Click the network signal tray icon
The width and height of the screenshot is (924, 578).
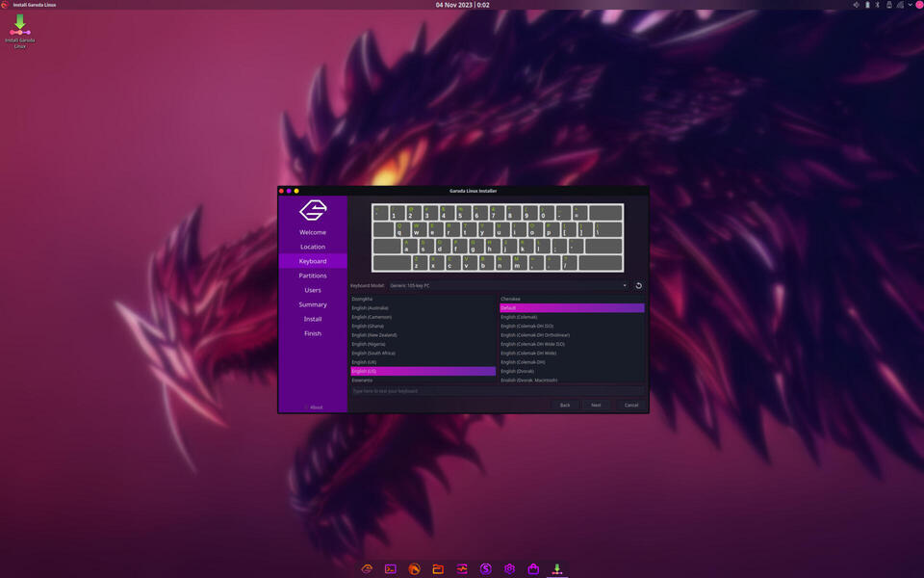900,5
